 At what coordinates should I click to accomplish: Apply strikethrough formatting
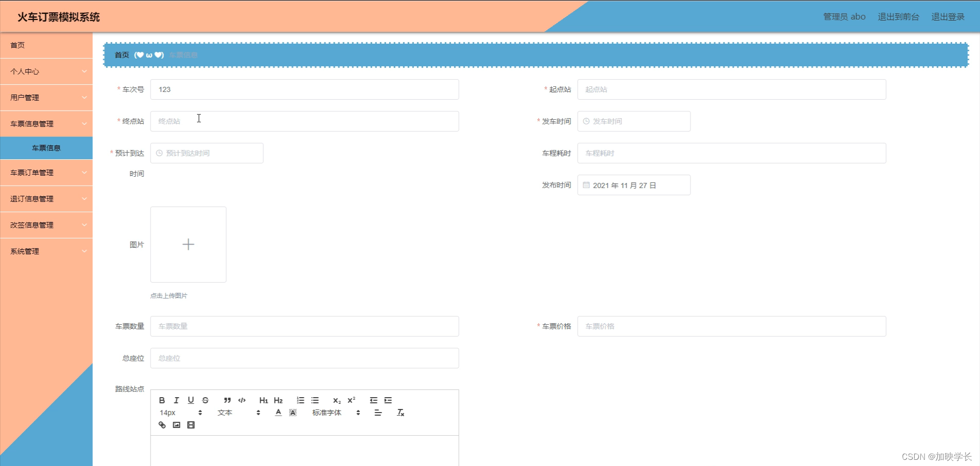pos(205,400)
